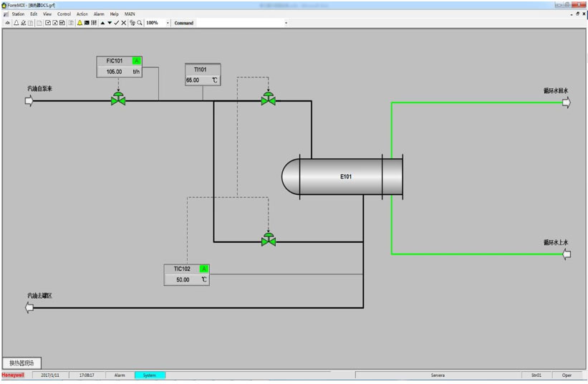Click the up arrow raise toolbar icon

(102, 23)
